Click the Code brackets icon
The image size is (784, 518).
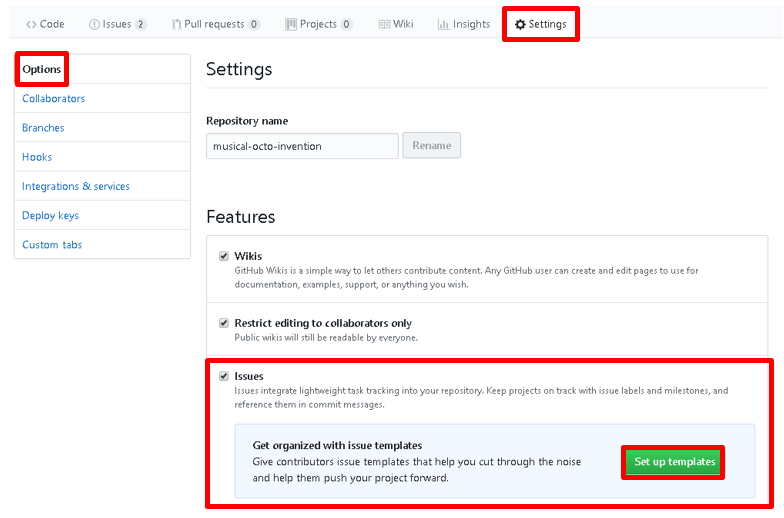click(x=31, y=24)
